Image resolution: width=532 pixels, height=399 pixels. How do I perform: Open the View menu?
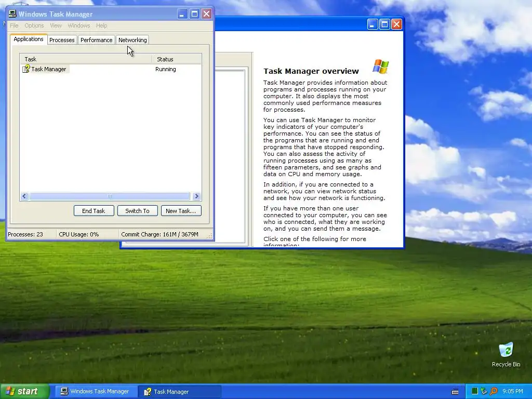pos(56,25)
